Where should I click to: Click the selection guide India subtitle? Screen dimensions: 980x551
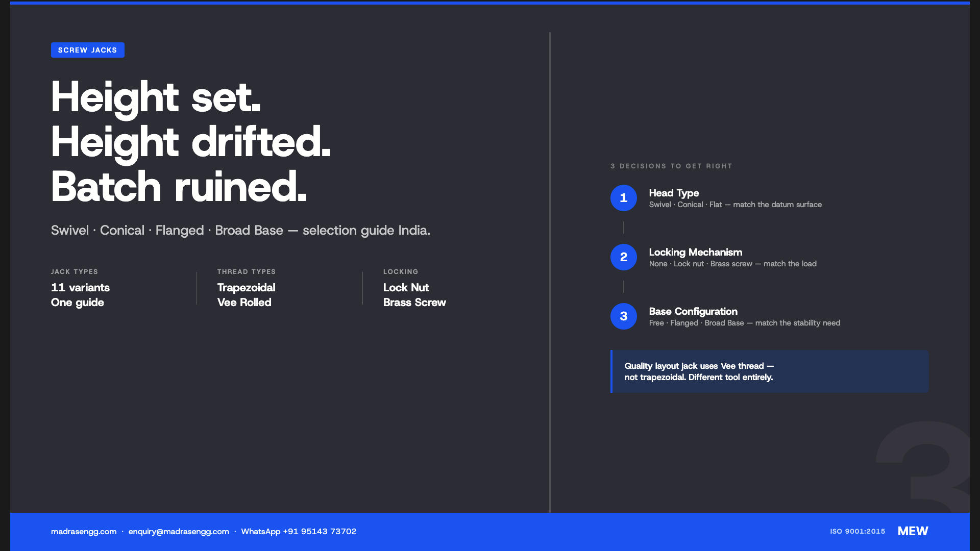point(240,231)
